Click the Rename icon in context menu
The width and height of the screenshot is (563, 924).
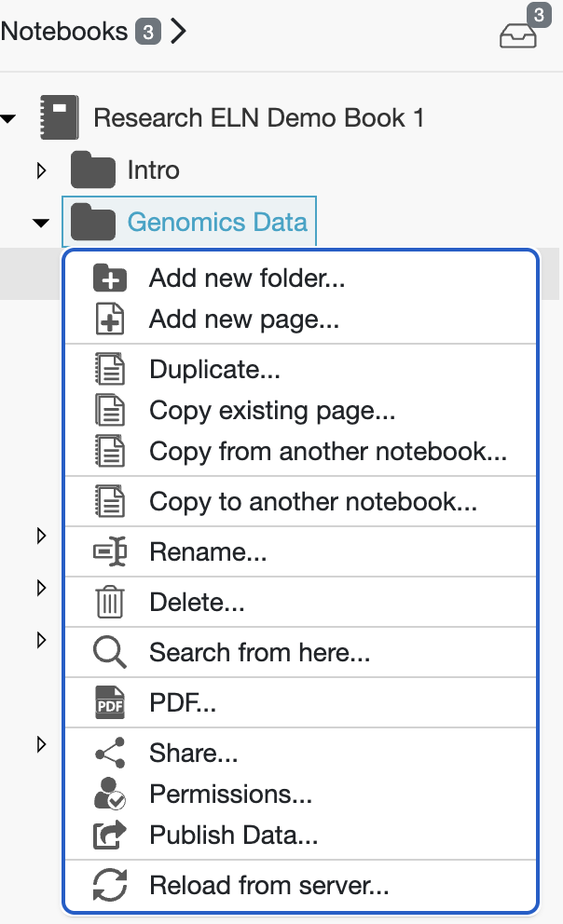(110, 552)
